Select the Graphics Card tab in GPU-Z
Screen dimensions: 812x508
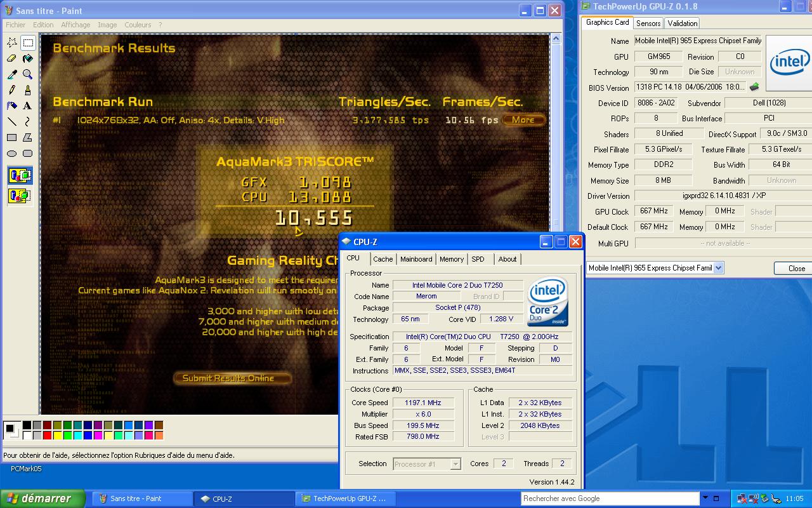click(x=607, y=22)
